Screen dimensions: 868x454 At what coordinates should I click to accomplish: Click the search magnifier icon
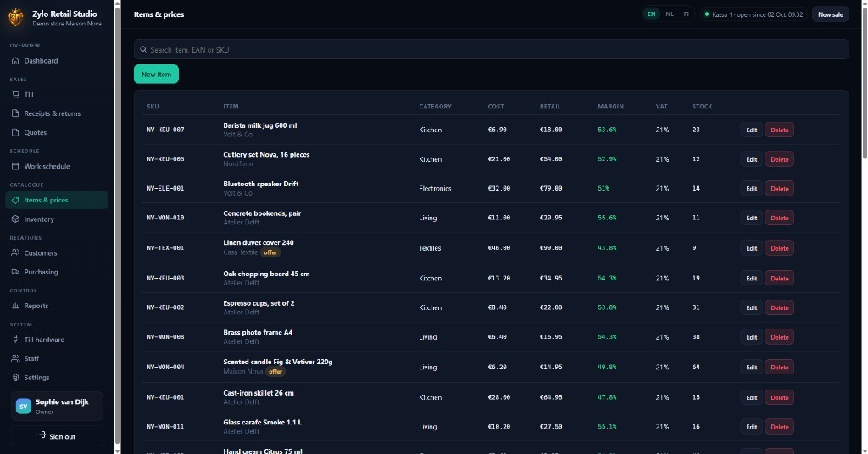[x=143, y=49]
